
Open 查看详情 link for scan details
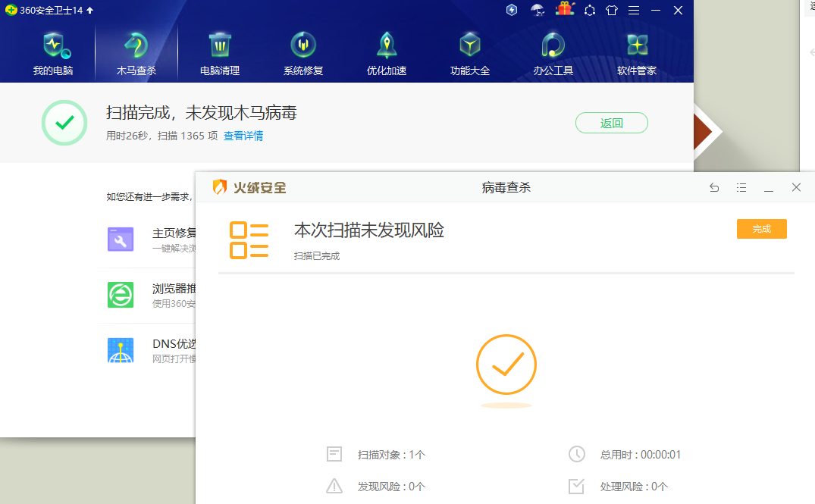point(243,136)
